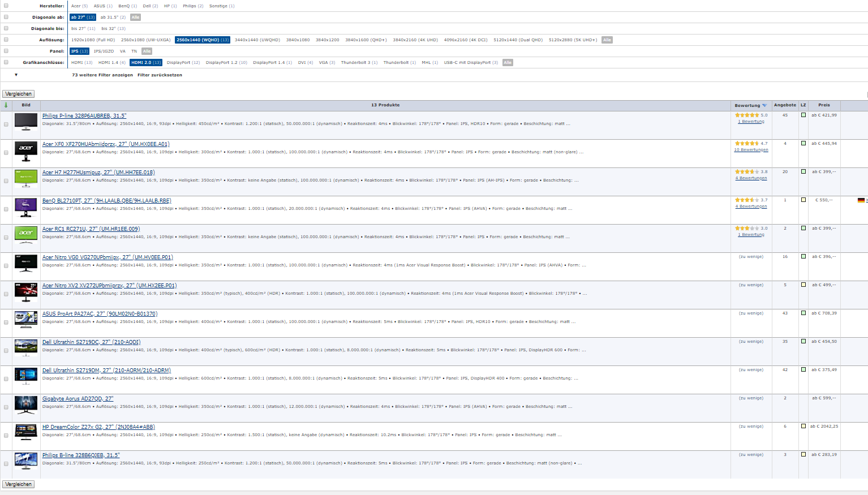Click the star rating of Acer RC1 RC271U

coord(747,228)
